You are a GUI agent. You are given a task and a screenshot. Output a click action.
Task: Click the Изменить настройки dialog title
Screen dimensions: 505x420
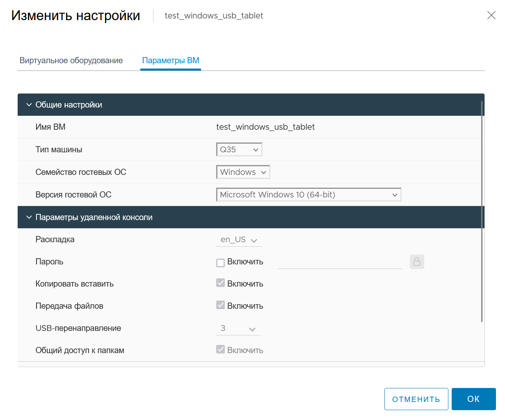click(76, 16)
